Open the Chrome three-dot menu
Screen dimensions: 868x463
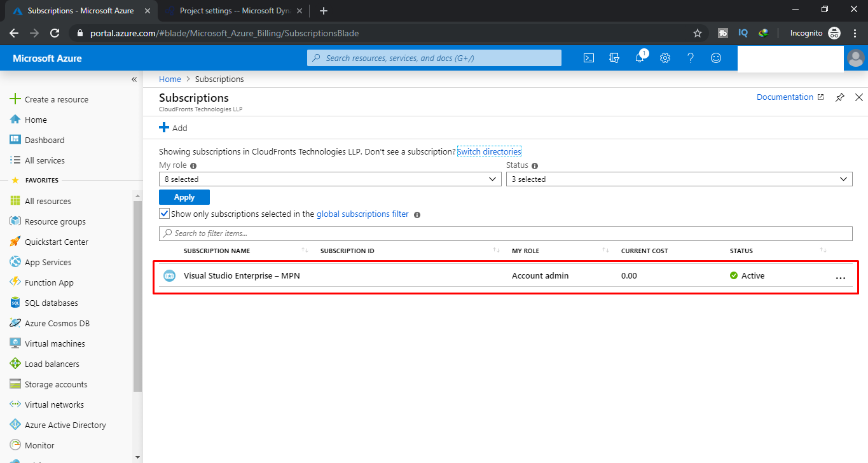[x=855, y=33]
